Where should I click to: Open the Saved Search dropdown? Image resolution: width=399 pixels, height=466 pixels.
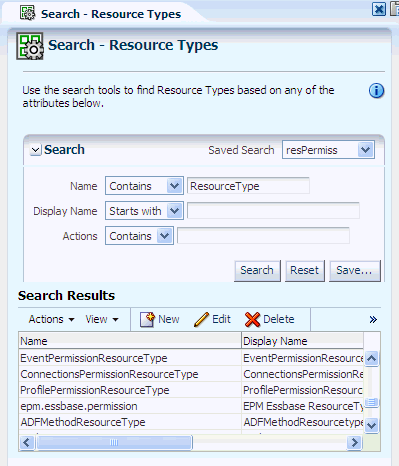pos(366,150)
